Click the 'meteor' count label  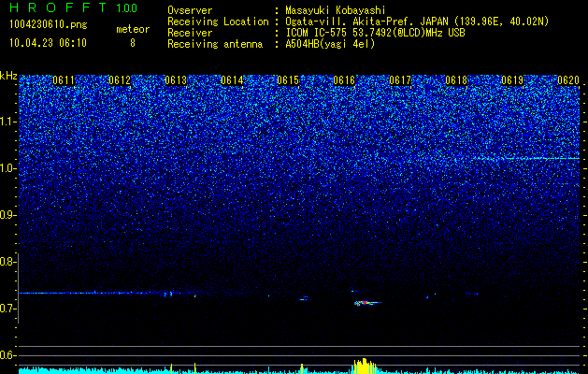coord(133,29)
